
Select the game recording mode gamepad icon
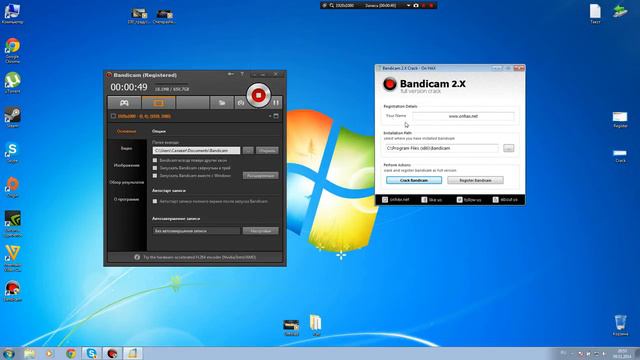click(x=124, y=103)
